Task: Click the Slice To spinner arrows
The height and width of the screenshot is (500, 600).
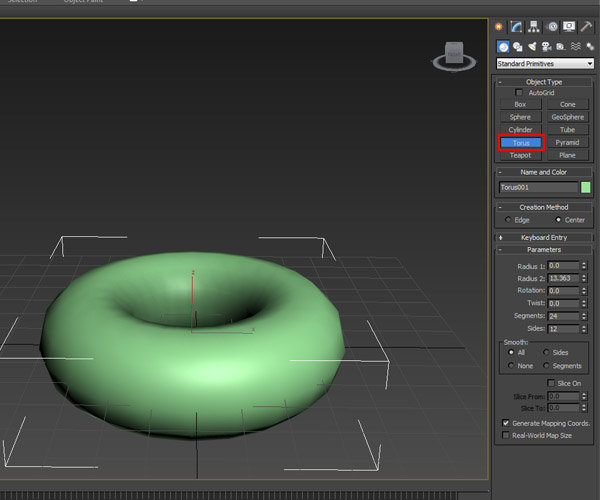Action: [x=584, y=408]
